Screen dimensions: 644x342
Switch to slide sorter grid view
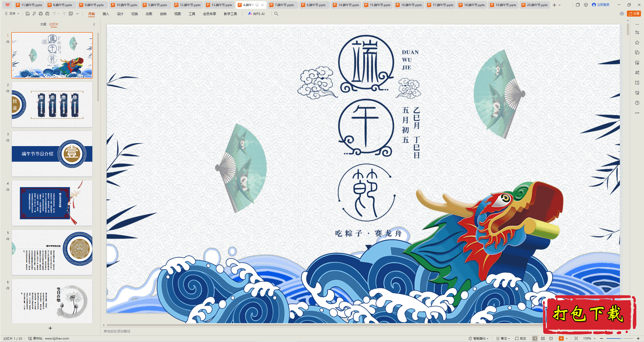tap(543, 338)
